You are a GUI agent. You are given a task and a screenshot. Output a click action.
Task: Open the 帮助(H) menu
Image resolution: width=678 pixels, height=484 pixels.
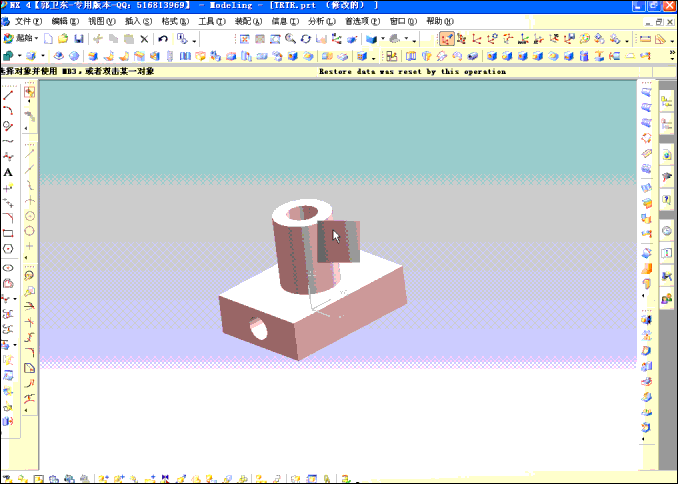point(440,21)
